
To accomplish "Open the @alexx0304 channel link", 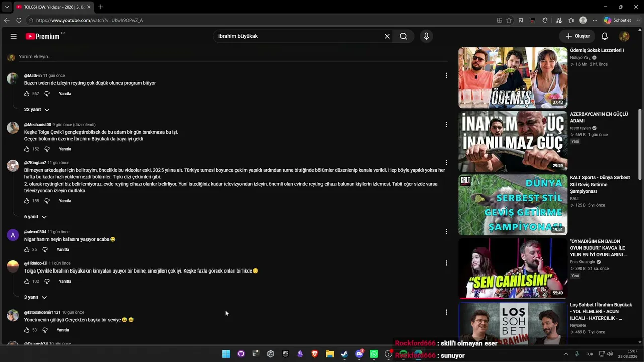I will point(35,232).
